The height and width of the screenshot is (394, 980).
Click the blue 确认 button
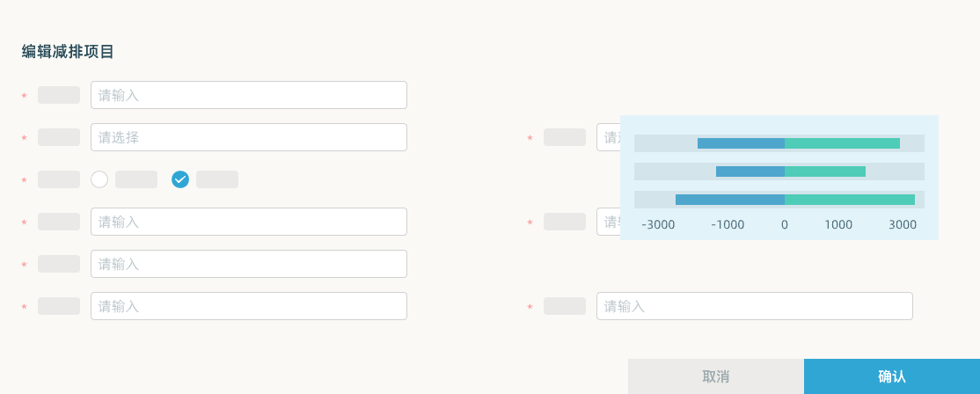pos(892,376)
